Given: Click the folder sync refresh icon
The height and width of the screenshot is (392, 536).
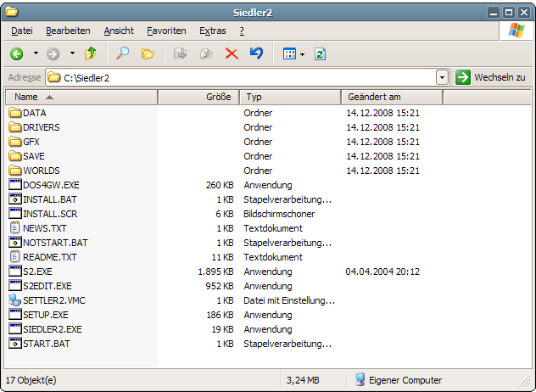Looking at the screenshot, I should [320, 53].
